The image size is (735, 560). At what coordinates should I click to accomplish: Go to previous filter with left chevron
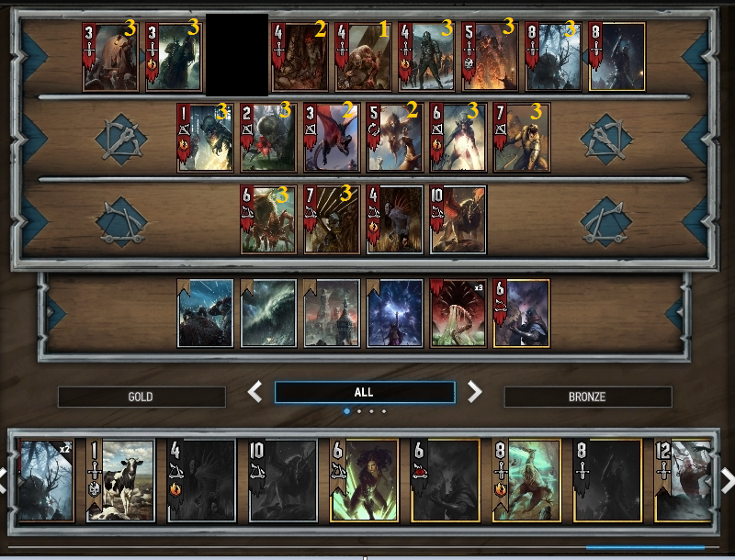(x=255, y=391)
